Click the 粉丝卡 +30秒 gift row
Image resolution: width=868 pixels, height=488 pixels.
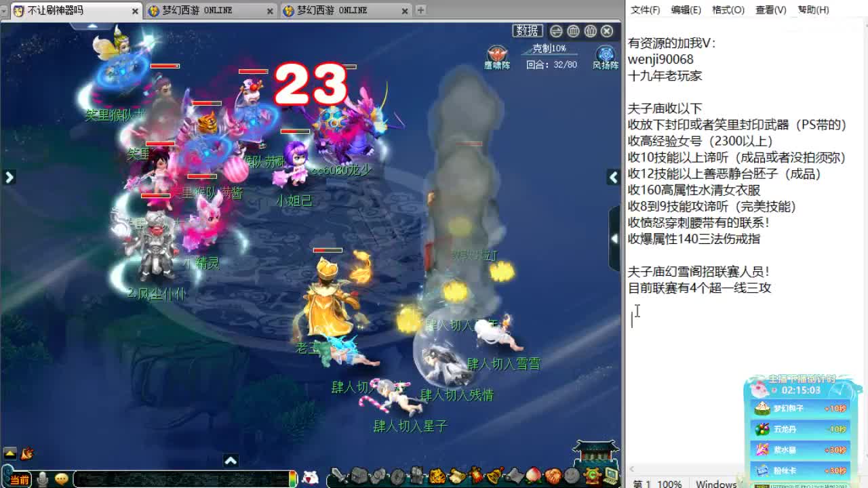tap(800, 470)
